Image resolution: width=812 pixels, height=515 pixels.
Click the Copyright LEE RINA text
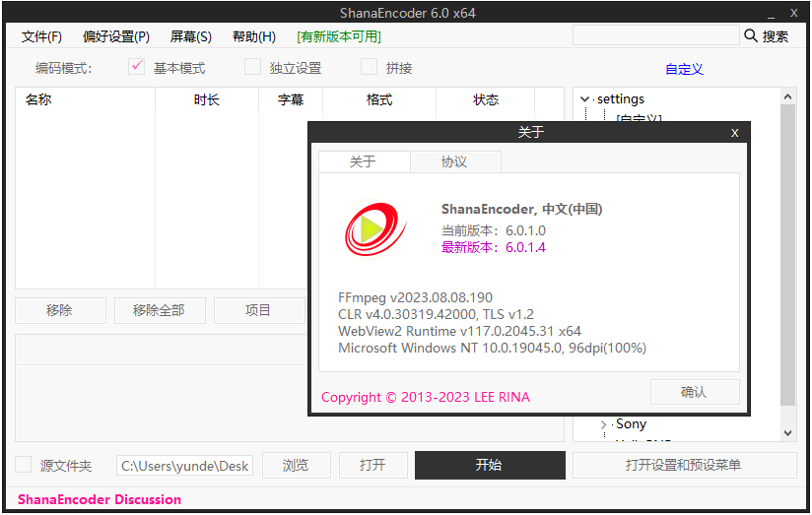[x=425, y=397]
